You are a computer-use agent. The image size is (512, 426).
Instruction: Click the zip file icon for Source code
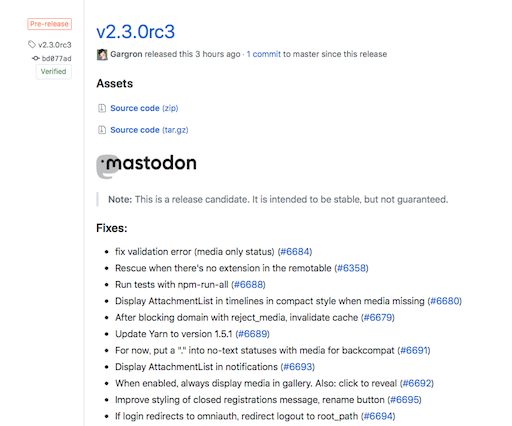point(102,108)
